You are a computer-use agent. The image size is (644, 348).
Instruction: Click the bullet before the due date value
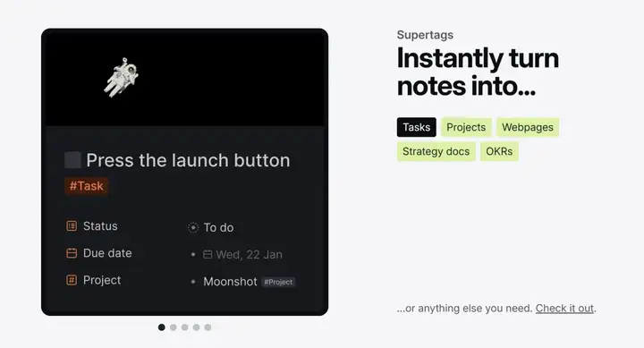coord(193,255)
